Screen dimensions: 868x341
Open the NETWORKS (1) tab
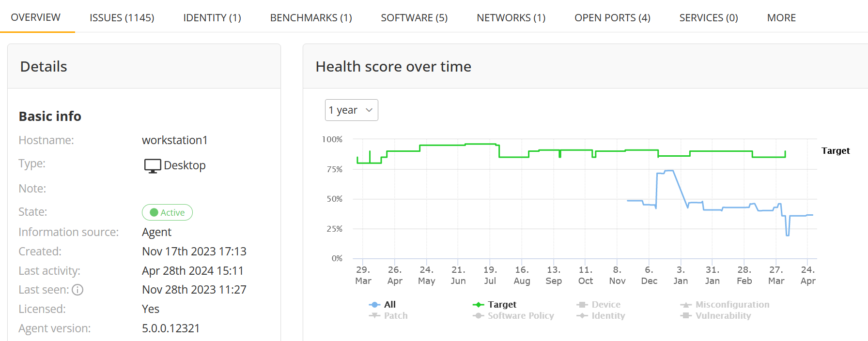click(x=511, y=18)
